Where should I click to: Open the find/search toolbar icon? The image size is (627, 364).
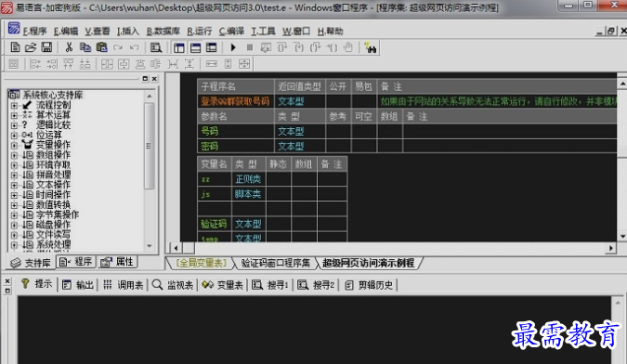coord(155,47)
